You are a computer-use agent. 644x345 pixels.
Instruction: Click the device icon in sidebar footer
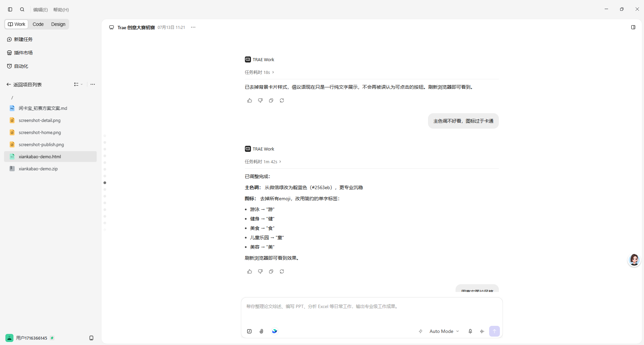click(91, 338)
